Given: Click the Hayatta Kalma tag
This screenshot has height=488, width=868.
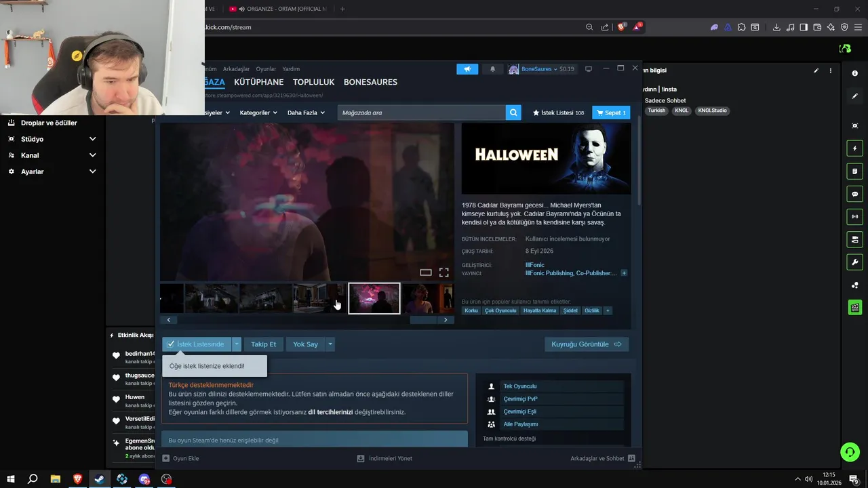Looking at the screenshot, I should pos(540,310).
